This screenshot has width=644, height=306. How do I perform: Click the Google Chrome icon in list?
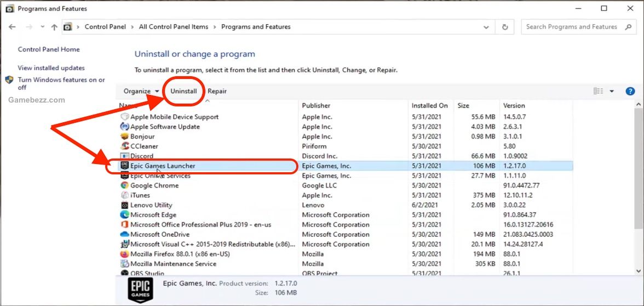[x=124, y=185]
